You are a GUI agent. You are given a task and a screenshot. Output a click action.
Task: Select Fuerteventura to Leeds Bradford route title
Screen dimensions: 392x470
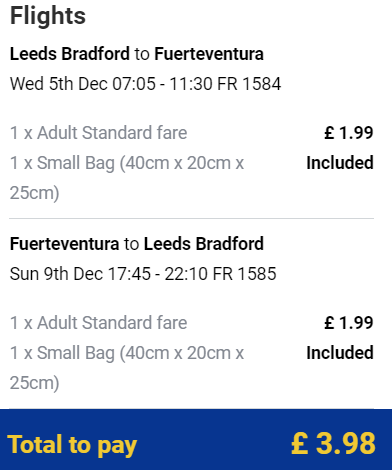click(137, 244)
